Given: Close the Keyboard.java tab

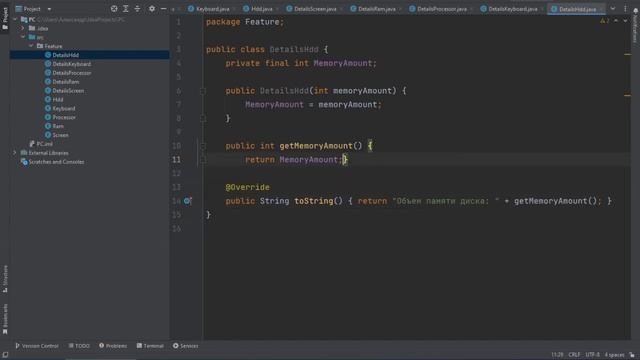Looking at the screenshot, I should click(x=234, y=9).
